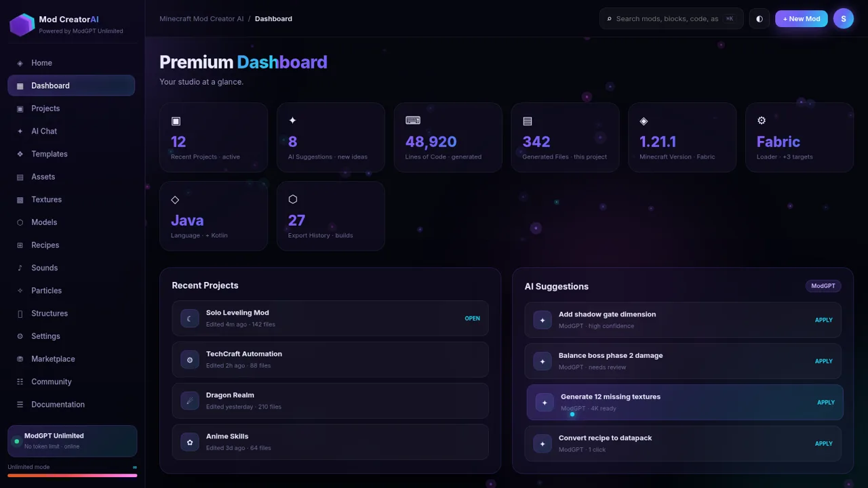This screenshot has width=868, height=488.
Task: Click the Generated Files card icon
Action: (x=528, y=121)
